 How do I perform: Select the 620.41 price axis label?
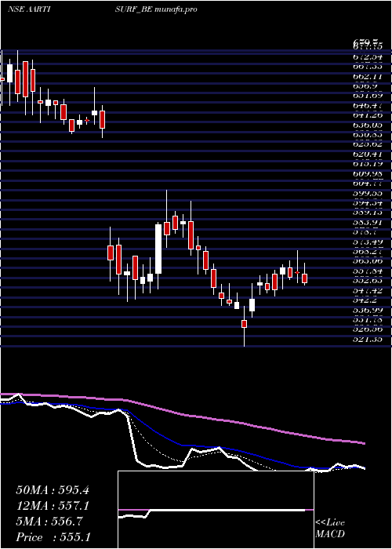click(x=368, y=154)
